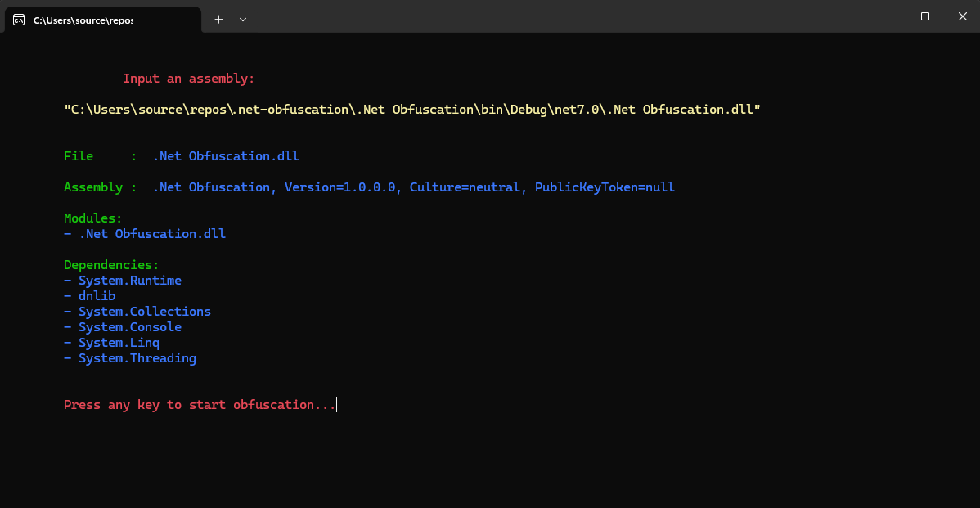
Task: Click the "Modules:" heading
Action: click(x=93, y=218)
